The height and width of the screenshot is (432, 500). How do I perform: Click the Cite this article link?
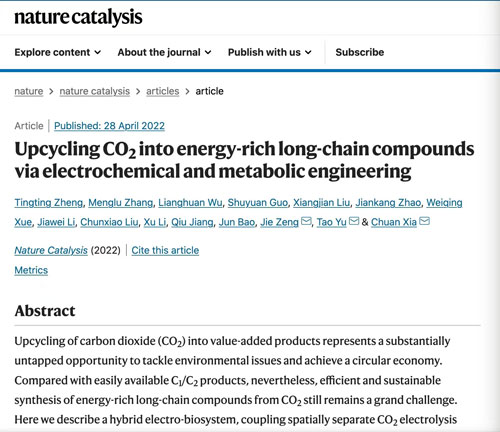pos(165,250)
